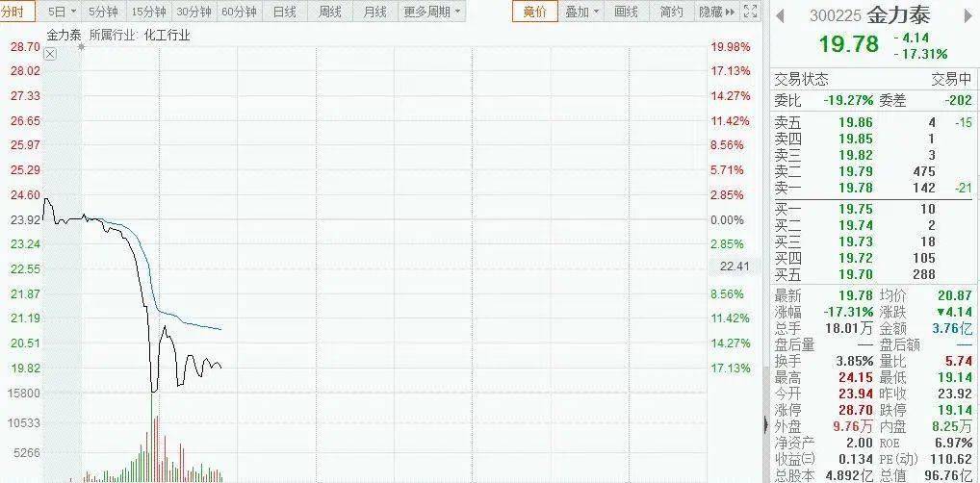Toggle 竞价 call auction display
The height and width of the screenshot is (483, 980).
point(534,12)
